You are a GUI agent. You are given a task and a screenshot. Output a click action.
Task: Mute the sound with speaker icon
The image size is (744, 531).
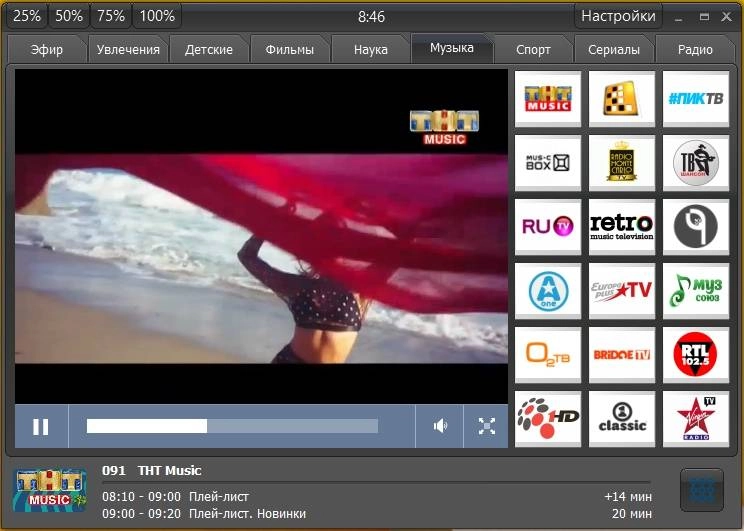coord(439,426)
